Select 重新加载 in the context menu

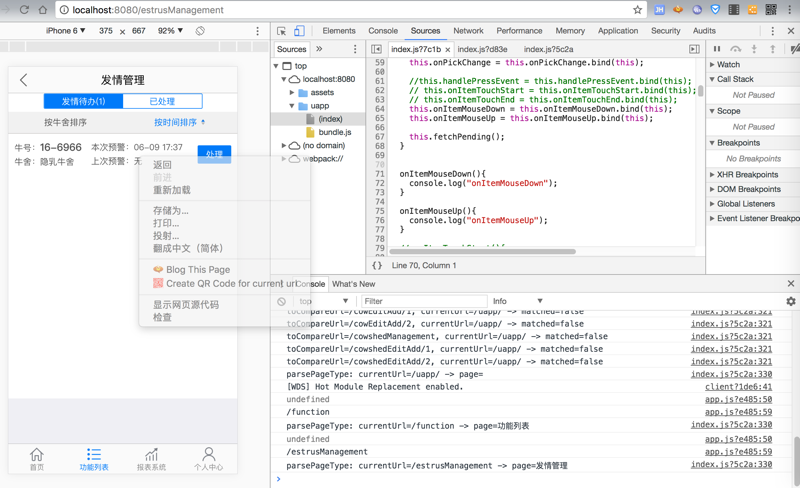point(171,190)
